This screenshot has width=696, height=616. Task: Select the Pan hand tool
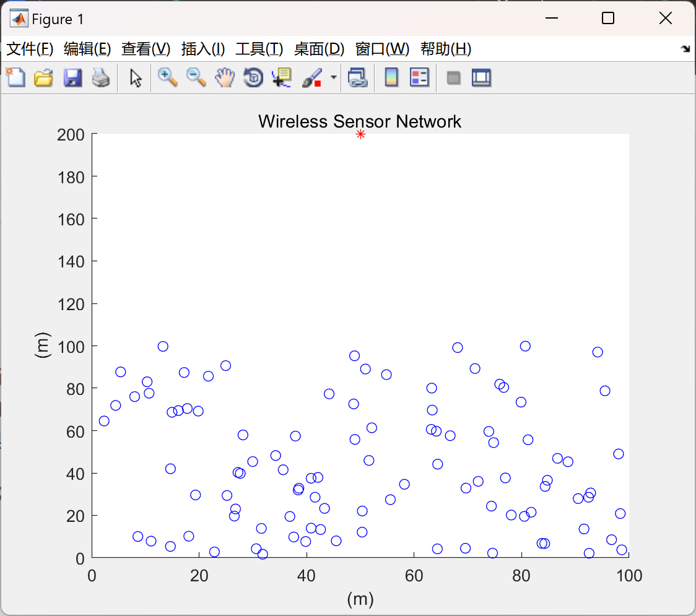(x=225, y=77)
